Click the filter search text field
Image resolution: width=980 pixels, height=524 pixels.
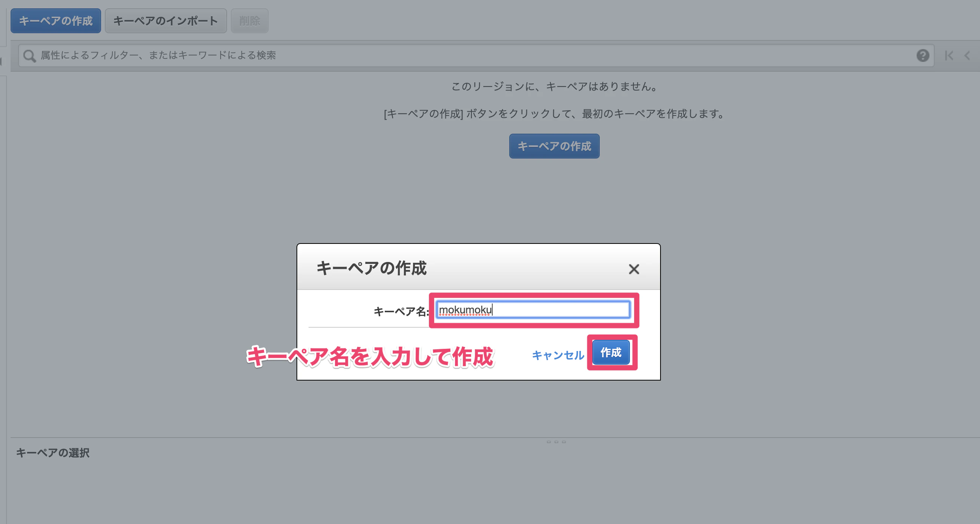[x=476, y=55]
